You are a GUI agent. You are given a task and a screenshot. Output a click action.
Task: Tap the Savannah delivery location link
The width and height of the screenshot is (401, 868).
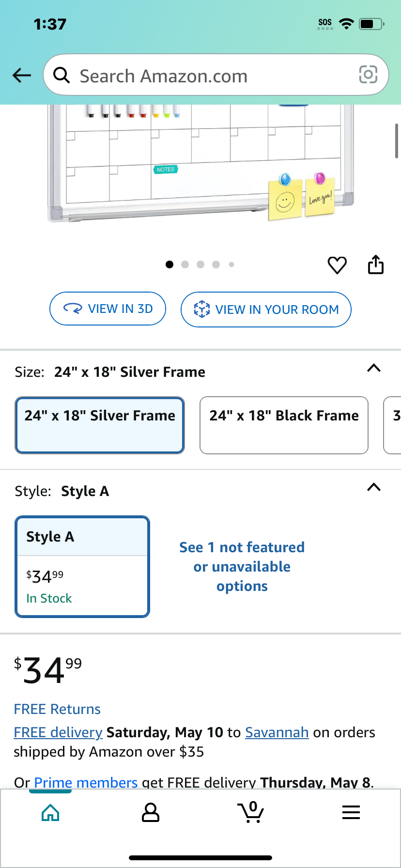click(x=277, y=732)
